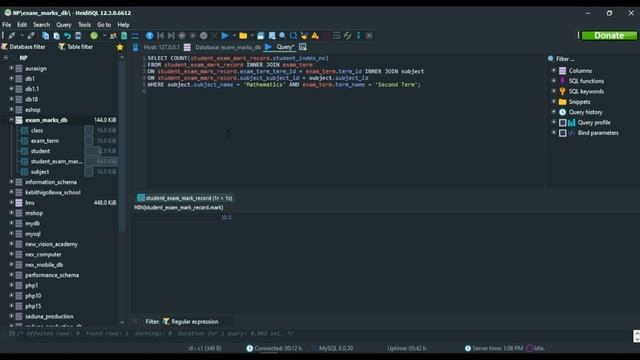Enable the Bind parameters checkbox

click(x=562, y=133)
